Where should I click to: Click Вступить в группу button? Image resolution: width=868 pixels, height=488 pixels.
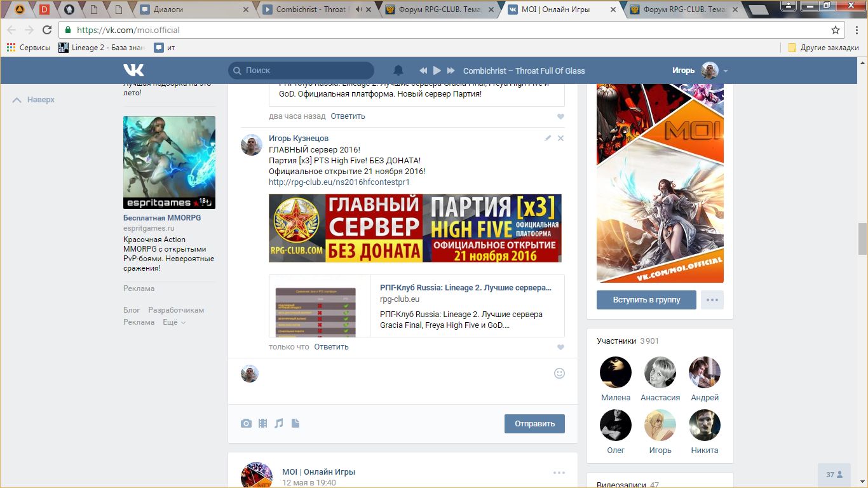[646, 300]
